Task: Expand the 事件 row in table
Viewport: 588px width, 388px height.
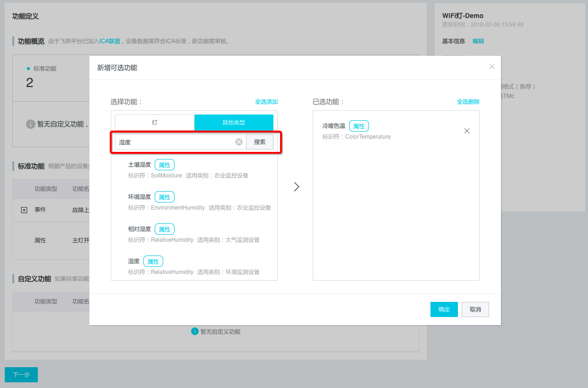Action: (x=24, y=210)
